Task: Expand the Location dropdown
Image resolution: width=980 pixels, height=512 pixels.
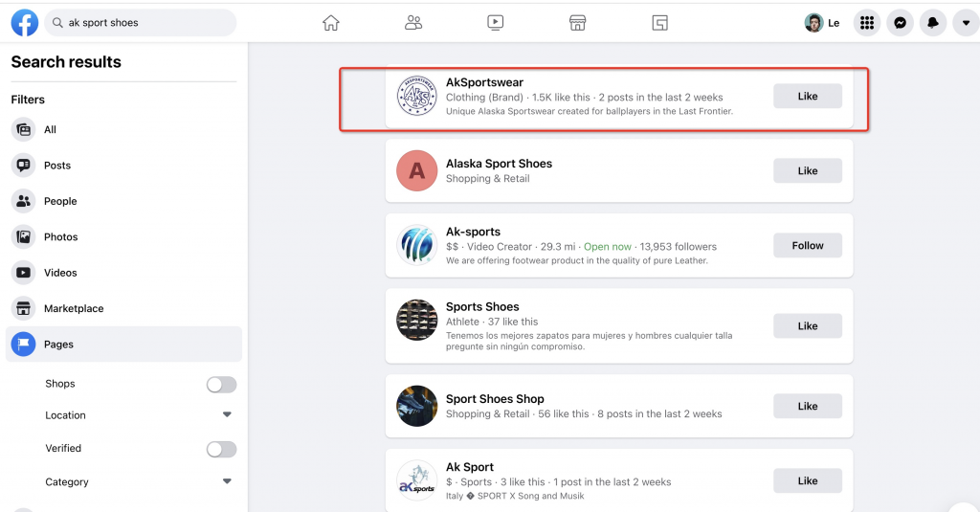Action: pos(227,414)
